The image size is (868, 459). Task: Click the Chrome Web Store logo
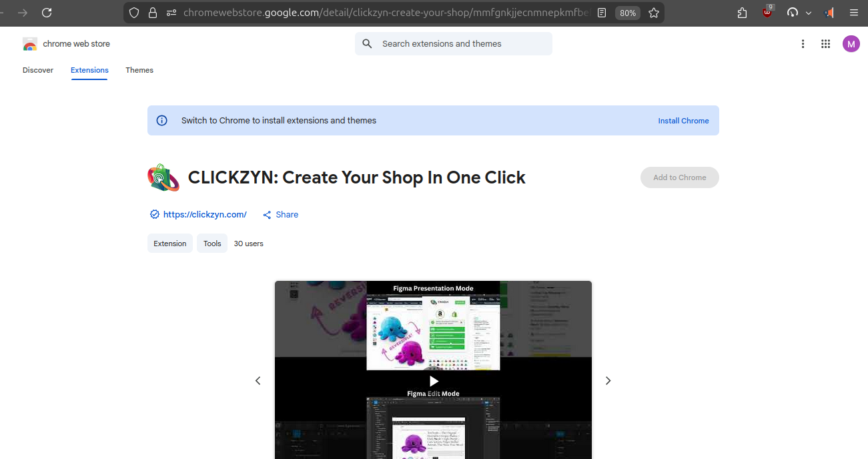coord(30,44)
